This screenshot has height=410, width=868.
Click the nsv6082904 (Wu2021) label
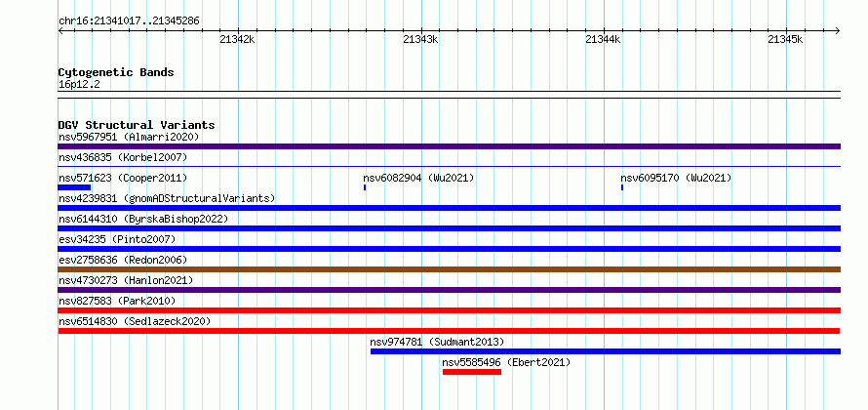[x=418, y=178]
